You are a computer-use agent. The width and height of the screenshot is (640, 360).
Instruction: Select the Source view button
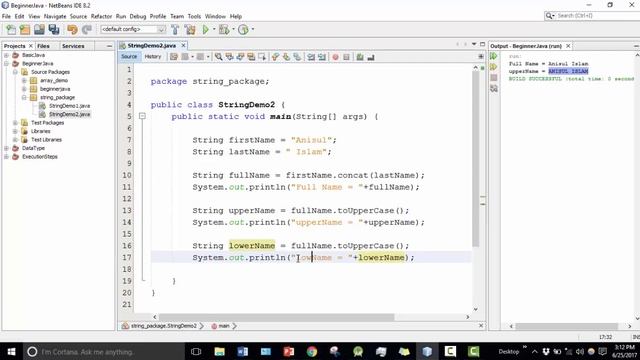(129, 57)
